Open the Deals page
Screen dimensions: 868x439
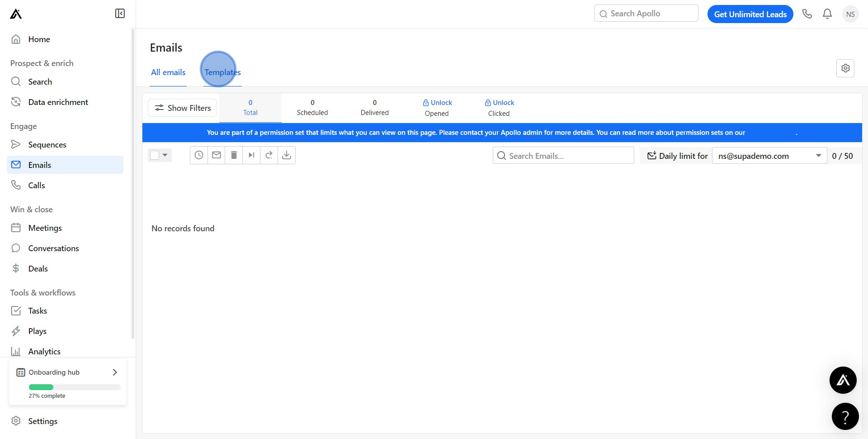65,269
